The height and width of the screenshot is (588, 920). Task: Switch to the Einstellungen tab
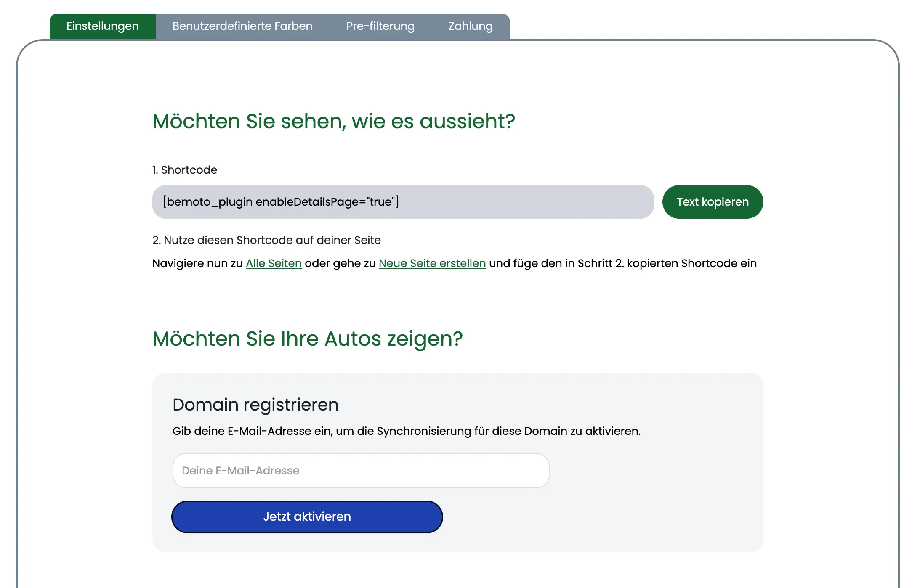(x=102, y=26)
